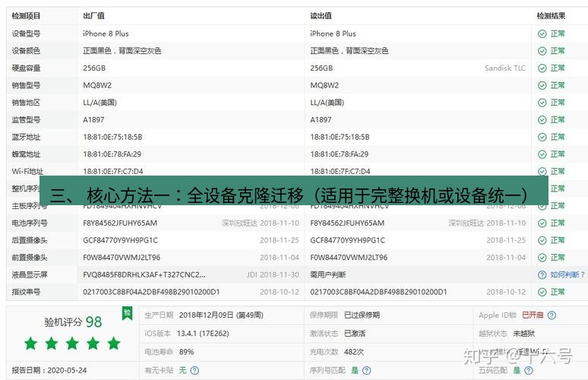Click 充电次数 value 482次

click(354, 352)
